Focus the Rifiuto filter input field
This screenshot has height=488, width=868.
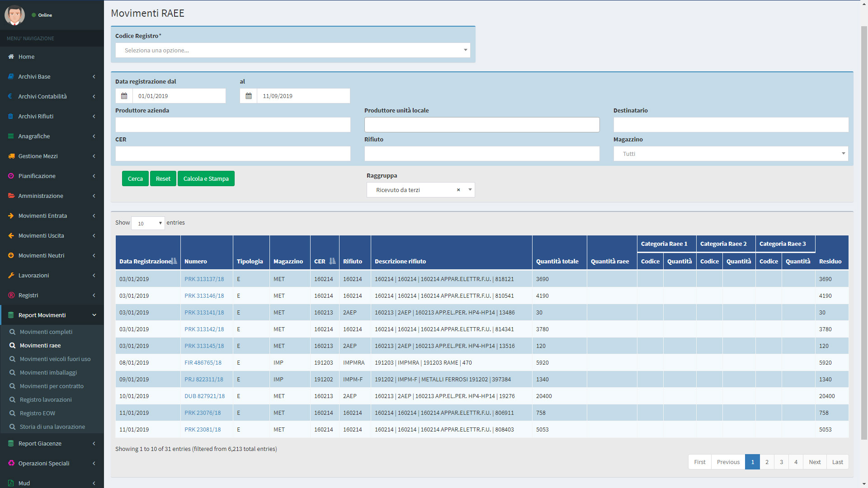click(482, 154)
